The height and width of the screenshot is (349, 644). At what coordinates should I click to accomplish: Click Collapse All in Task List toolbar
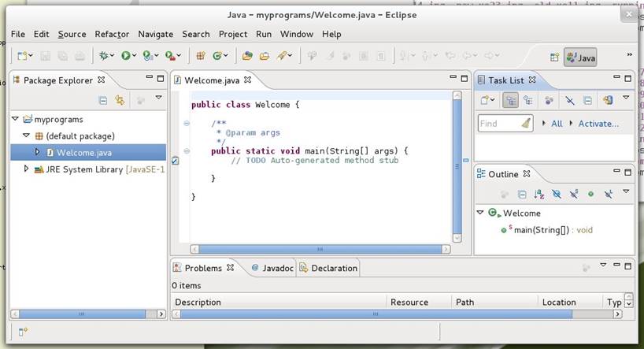pos(588,100)
